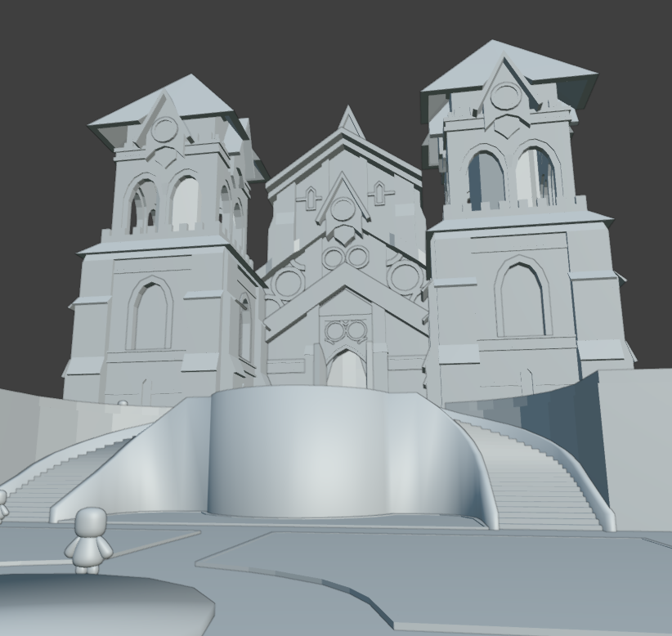Click the large round window left of center

point(288,284)
